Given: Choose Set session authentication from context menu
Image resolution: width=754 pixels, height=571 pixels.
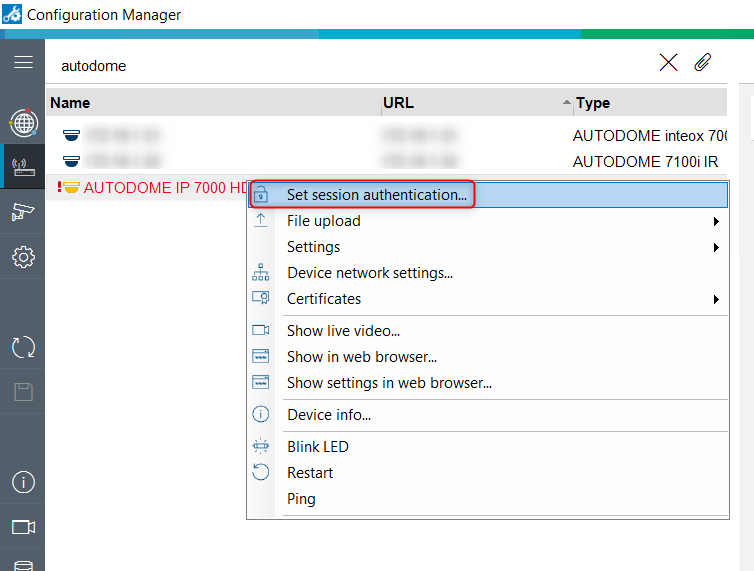Looking at the screenshot, I should 488,195.
